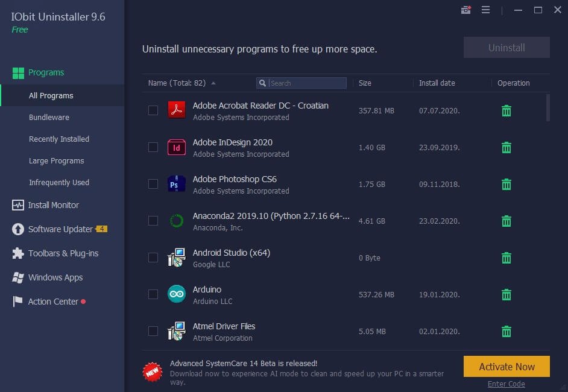Click the Software Updater count badge 4
Screen dimensions: 568x392
pyautogui.click(x=102, y=229)
